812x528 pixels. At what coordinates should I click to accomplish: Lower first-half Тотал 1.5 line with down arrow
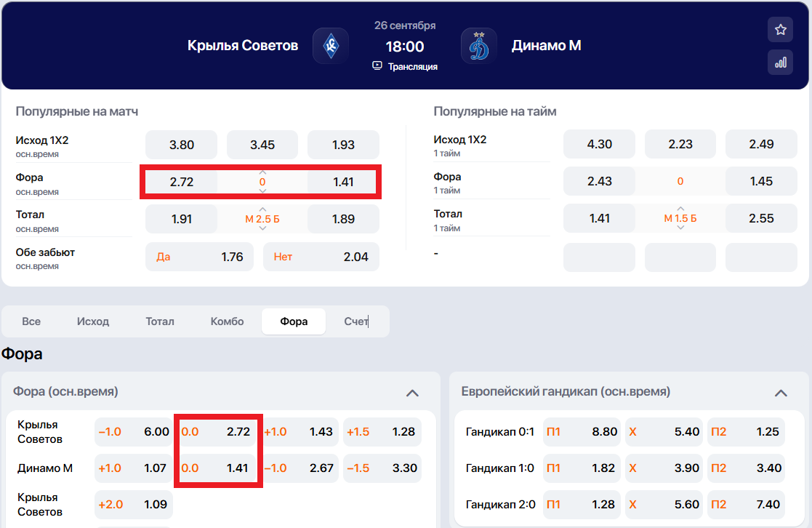(x=680, y=228)
